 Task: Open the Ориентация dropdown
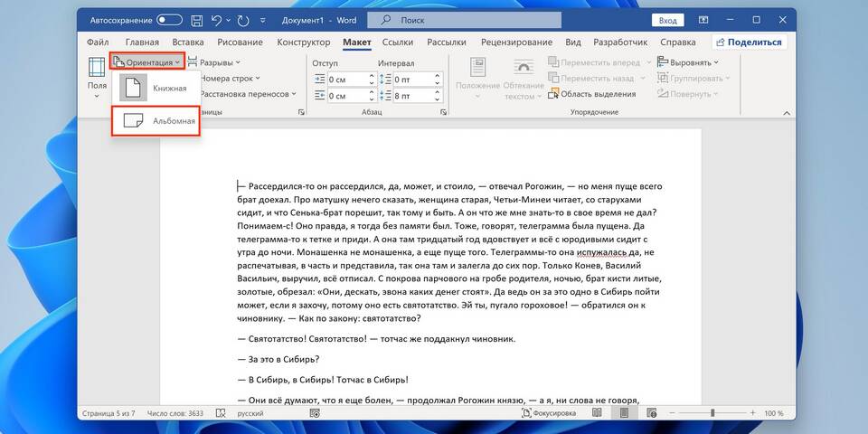click(147, 62)
